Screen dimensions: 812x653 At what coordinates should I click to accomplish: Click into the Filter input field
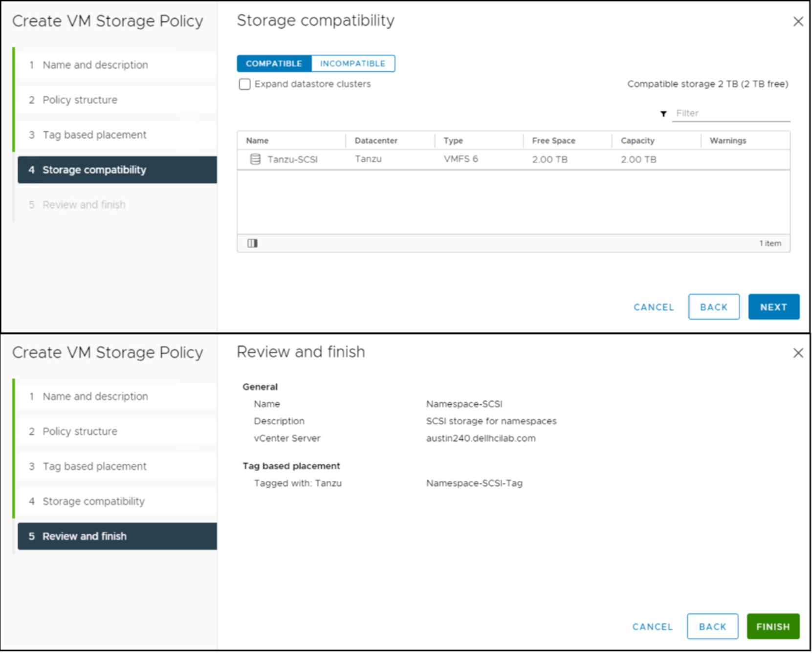pos(731,113)
